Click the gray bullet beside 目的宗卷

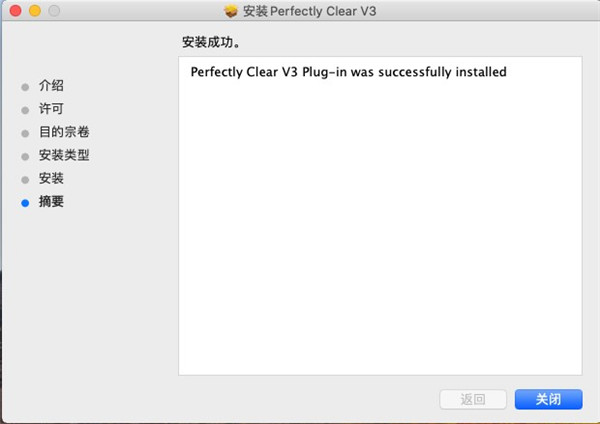pyautogui.click(x=25, y=133)
